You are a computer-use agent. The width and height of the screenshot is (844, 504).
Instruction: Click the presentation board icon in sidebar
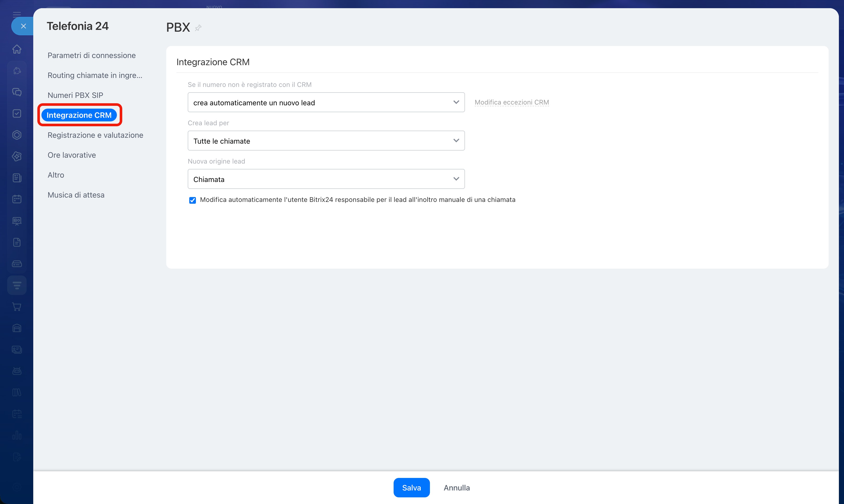pos(17,221)
